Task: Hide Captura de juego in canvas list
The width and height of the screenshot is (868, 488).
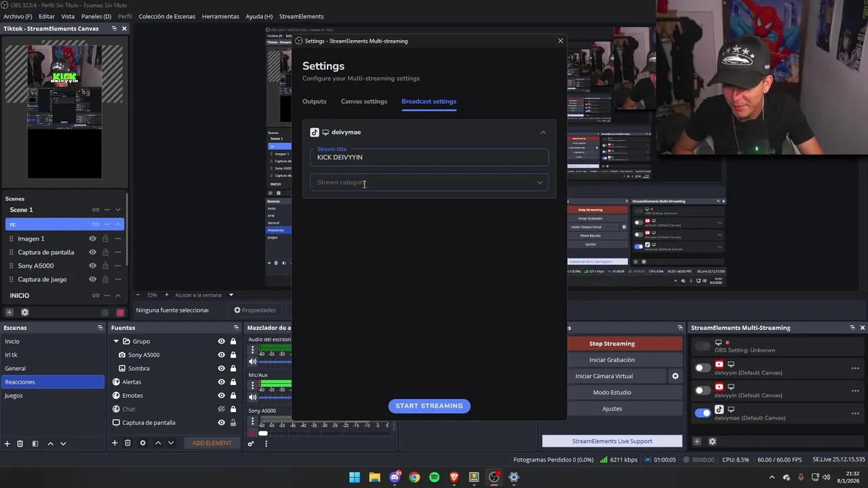Action: pos(93,279)
